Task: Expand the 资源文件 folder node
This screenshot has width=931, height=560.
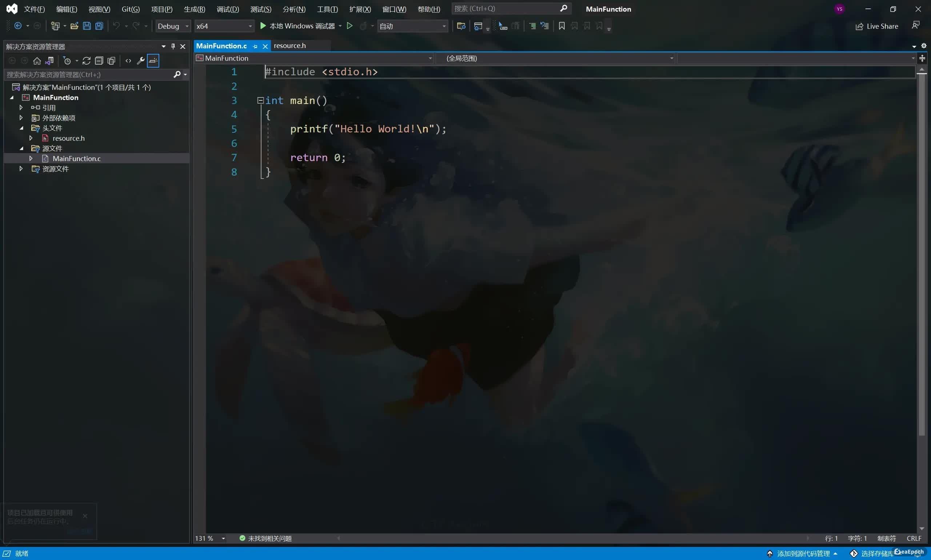Action: [x=21, y=169]
